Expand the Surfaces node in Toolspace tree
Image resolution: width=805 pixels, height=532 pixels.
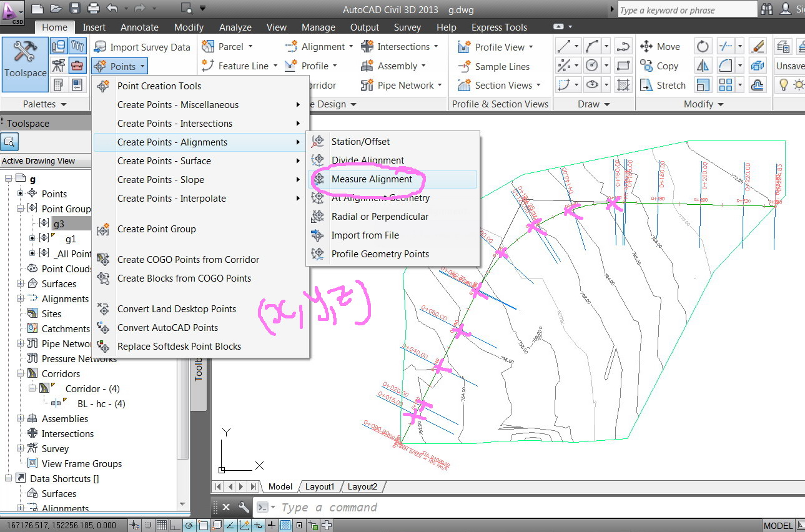click(21, 283)
